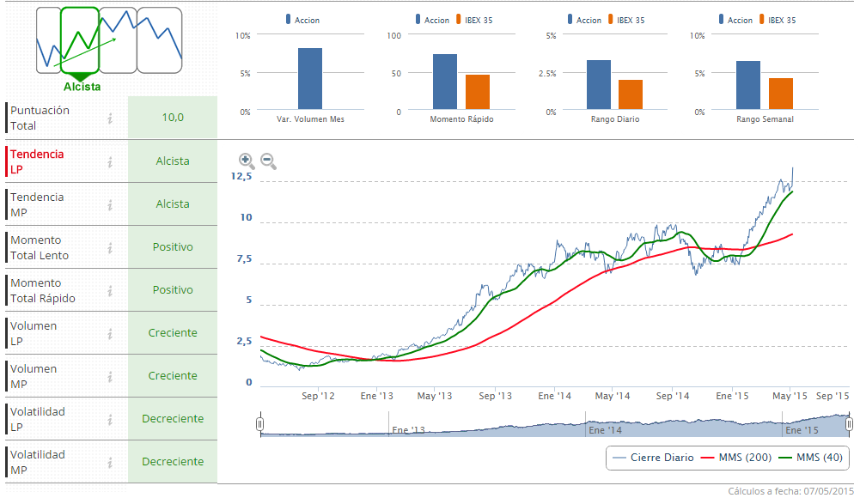Viewport: 860px width, 504px height.
Task: Click the left handle of range navigator
Action: pyautogui.click(x=259, y=424)
